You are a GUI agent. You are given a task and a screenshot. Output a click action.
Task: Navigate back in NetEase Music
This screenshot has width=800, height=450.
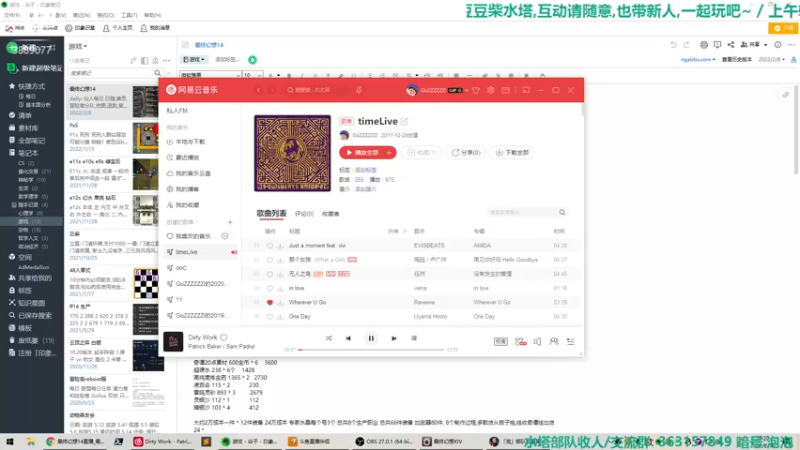pyautogui.click(x=258, y=90)
